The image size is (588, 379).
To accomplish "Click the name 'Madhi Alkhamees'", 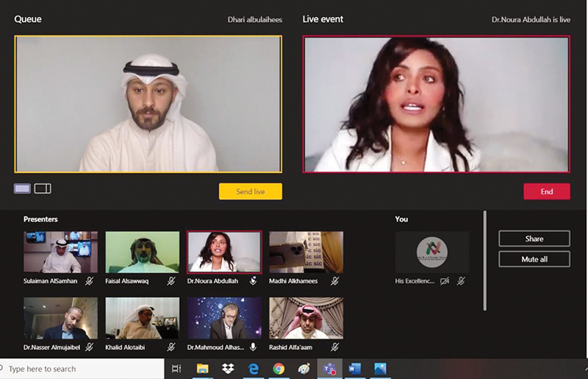I will [x=293, y=281].
